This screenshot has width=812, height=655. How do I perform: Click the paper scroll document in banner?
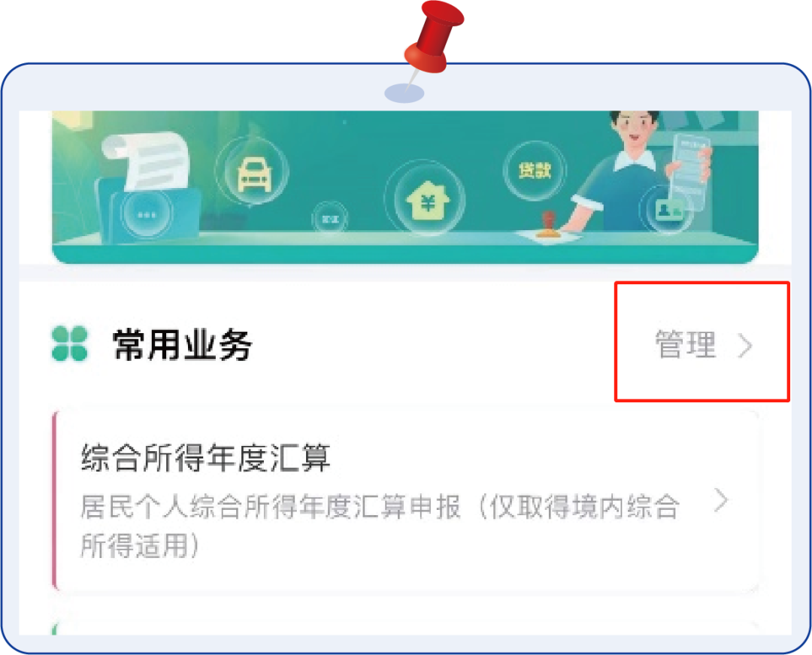pos(147,160)
